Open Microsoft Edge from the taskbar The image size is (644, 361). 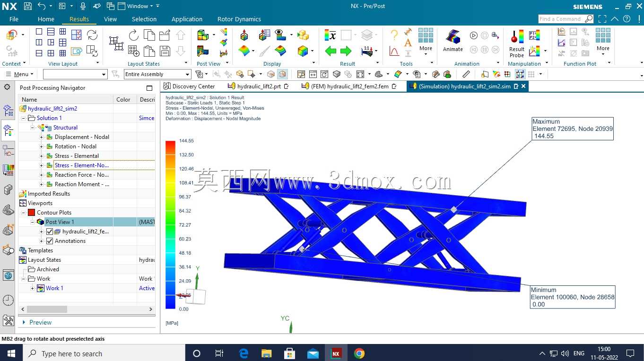244,353
